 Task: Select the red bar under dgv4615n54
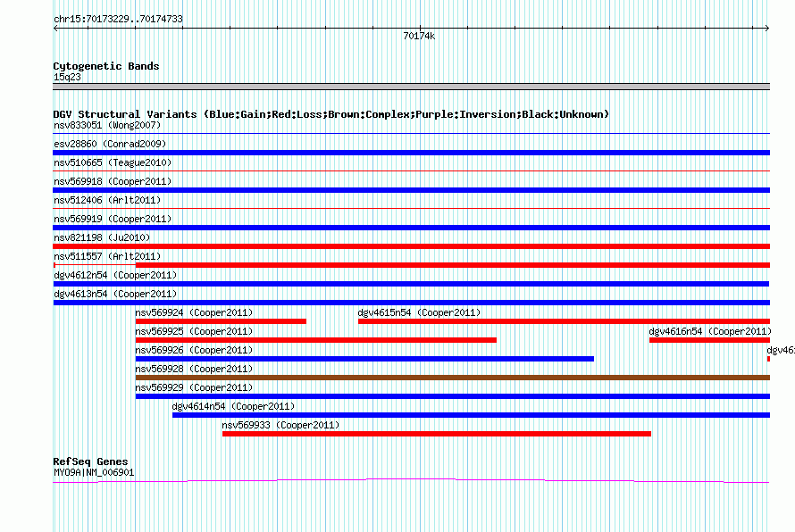tap(564, 321)
